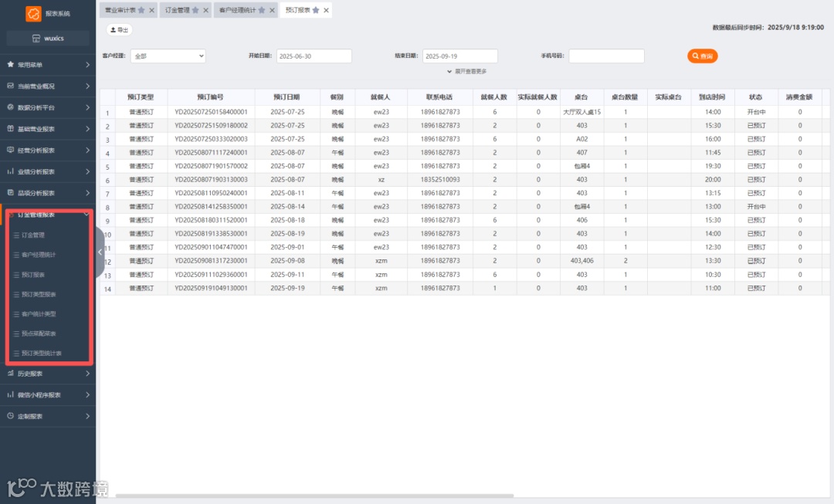The height and width of the screenshot is (504, 834).
Task: Click the store icon beside wuxics
Action: pos(36,39)
